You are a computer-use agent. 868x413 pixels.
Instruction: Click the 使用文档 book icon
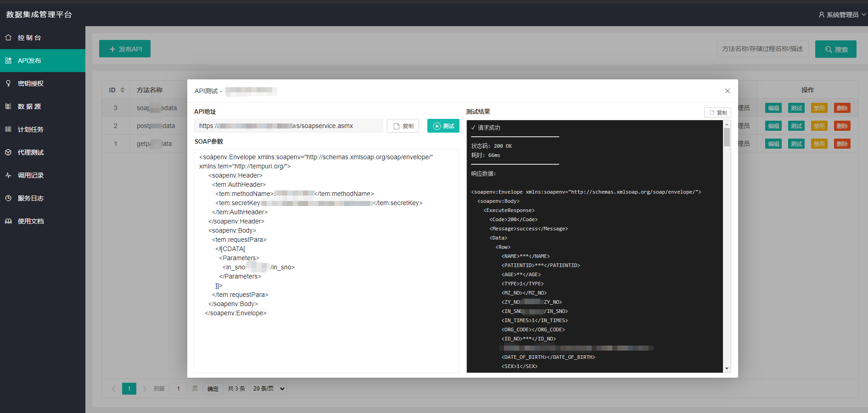click(x=8, y=221)
